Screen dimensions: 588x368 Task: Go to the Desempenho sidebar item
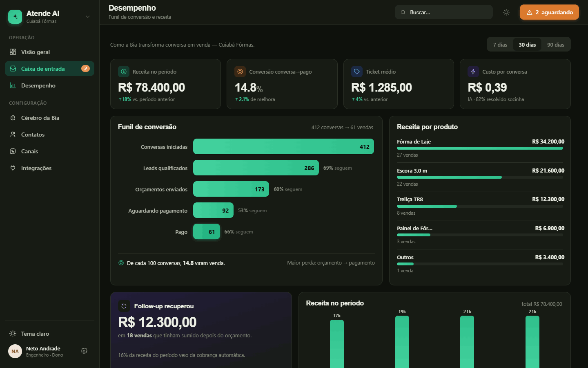pyautogui.click(x=49, y=85)
